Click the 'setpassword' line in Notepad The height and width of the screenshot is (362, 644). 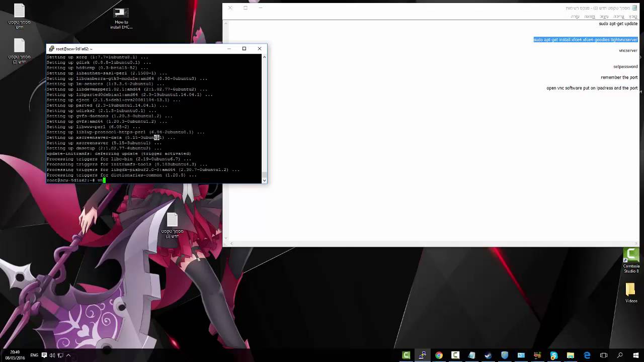[x=625, y=66]
